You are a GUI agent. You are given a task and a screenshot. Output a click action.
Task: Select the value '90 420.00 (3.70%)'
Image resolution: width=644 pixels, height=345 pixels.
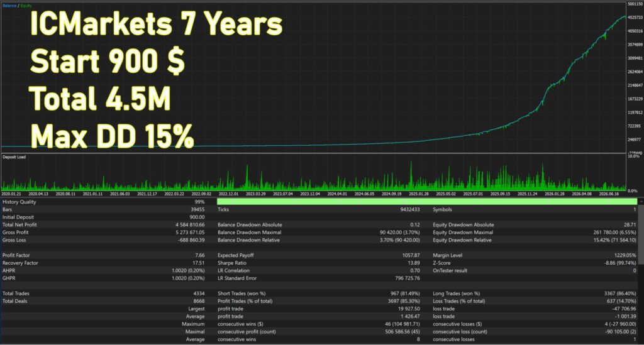[399, 233]
